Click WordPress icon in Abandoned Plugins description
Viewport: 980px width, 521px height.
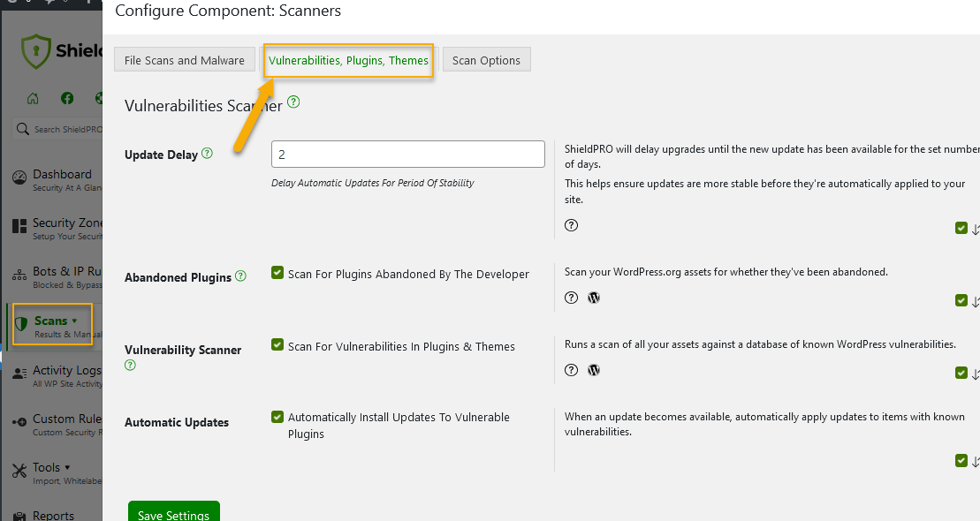pos(594,298)
